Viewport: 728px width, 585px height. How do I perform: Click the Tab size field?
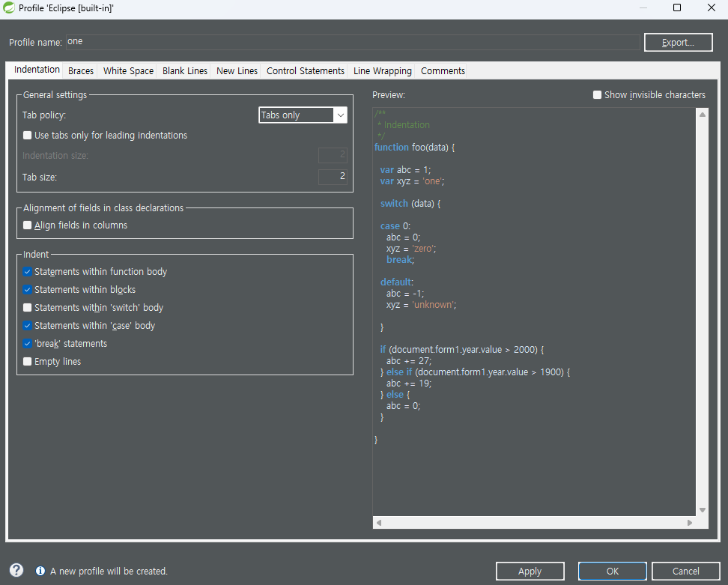(333, 177)
